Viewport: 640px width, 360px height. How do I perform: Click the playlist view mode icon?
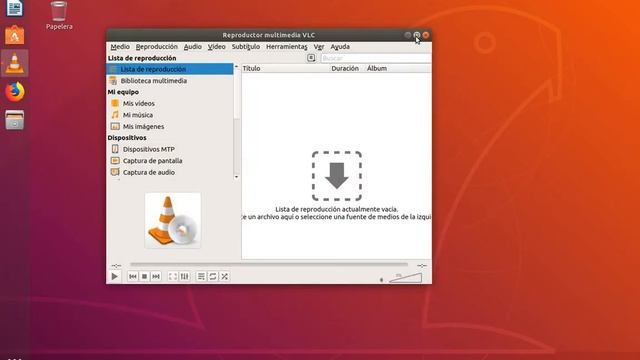(311, 58)
